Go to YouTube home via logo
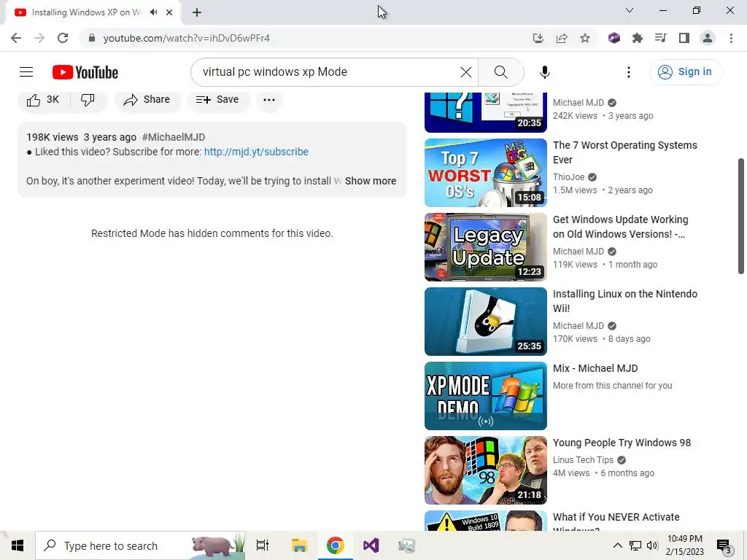This screenshot has width=747, height=560. (x=85, y=72)
